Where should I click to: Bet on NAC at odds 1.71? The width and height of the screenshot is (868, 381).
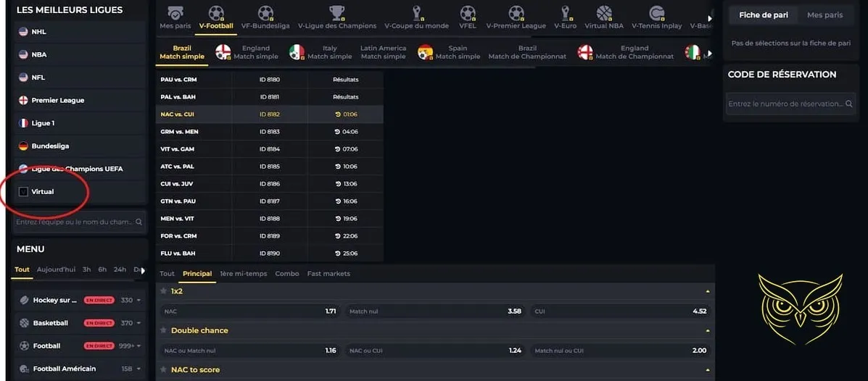[250, 311]
